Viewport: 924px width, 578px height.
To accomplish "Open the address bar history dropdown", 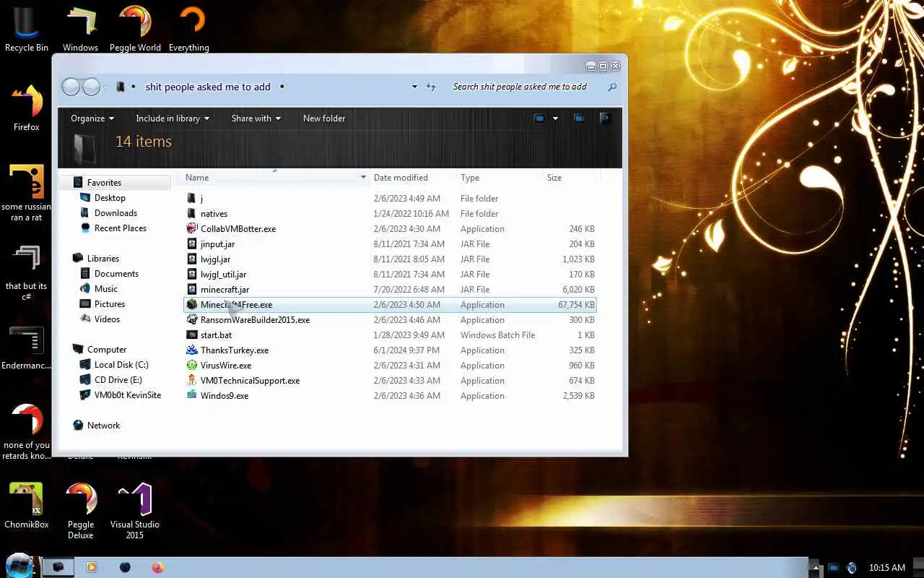I will pyautogui.click(x=414, y=87).
